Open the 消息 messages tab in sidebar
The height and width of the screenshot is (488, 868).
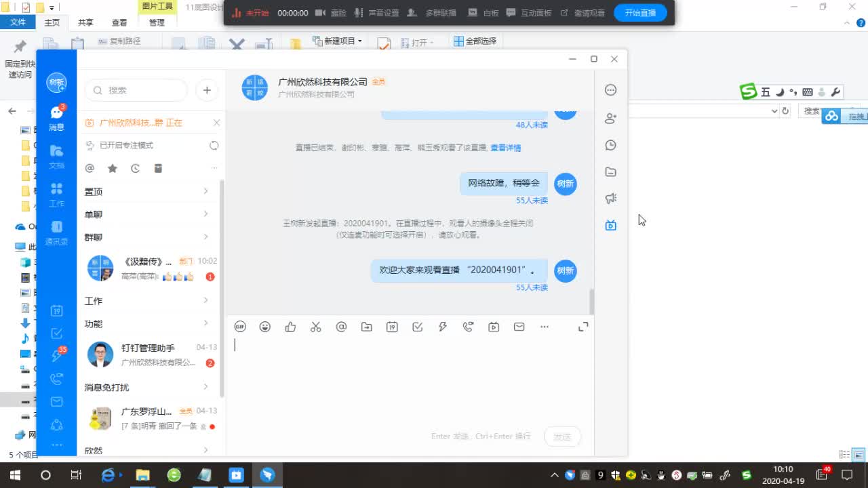click(x=56, y=119)
